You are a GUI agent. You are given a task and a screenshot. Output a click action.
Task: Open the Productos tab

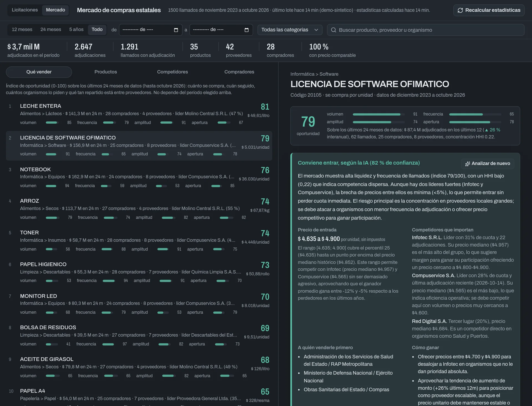106,72
